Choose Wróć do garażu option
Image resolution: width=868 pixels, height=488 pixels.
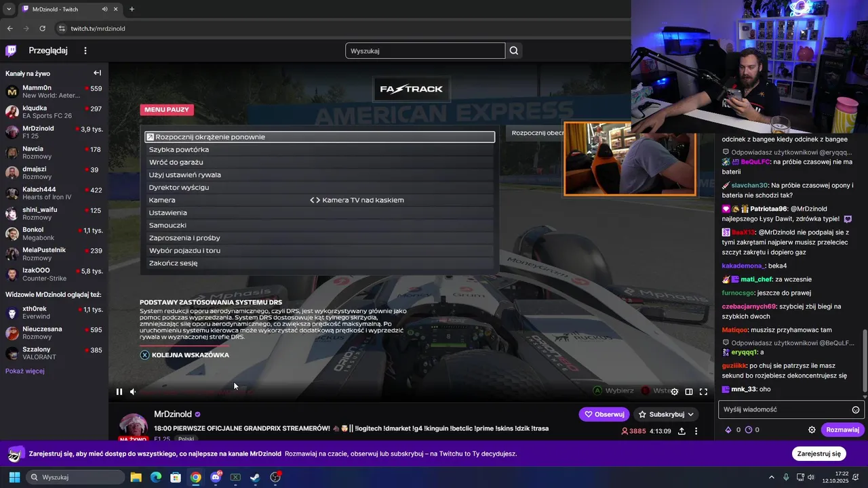tap(320, 162)
